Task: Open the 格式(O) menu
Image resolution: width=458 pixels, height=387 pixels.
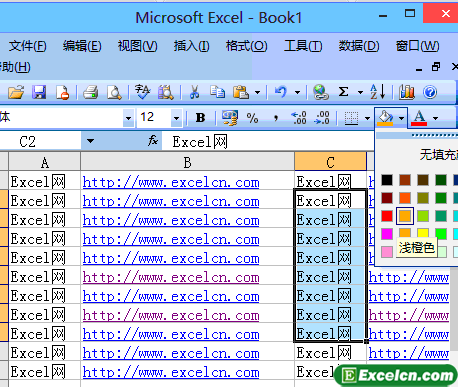Action: pyautogui.click(x=246, y=46)
